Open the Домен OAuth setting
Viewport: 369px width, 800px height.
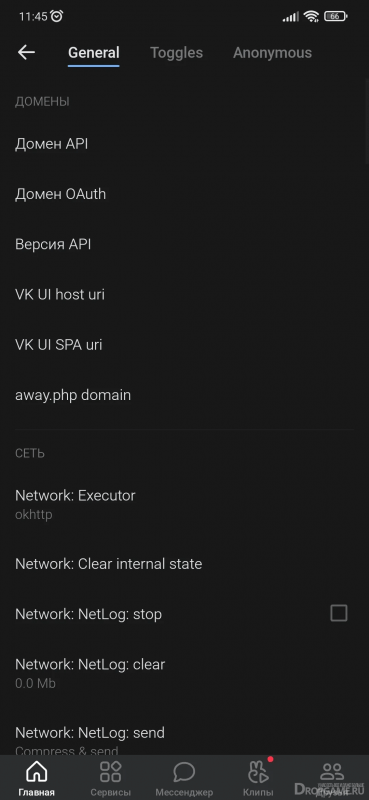click(184, 194)
